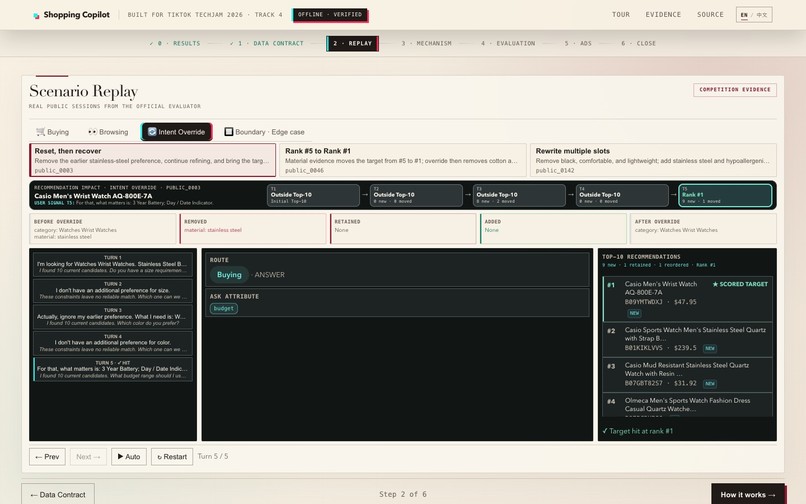Switch language to 中文
806x504 pixels.
coord(762,15)
